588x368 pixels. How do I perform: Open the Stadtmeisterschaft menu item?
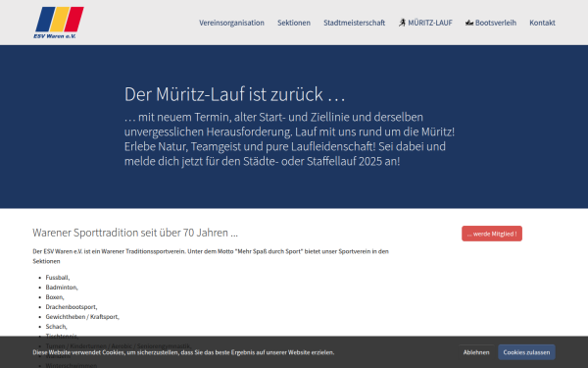click(355, 23)
